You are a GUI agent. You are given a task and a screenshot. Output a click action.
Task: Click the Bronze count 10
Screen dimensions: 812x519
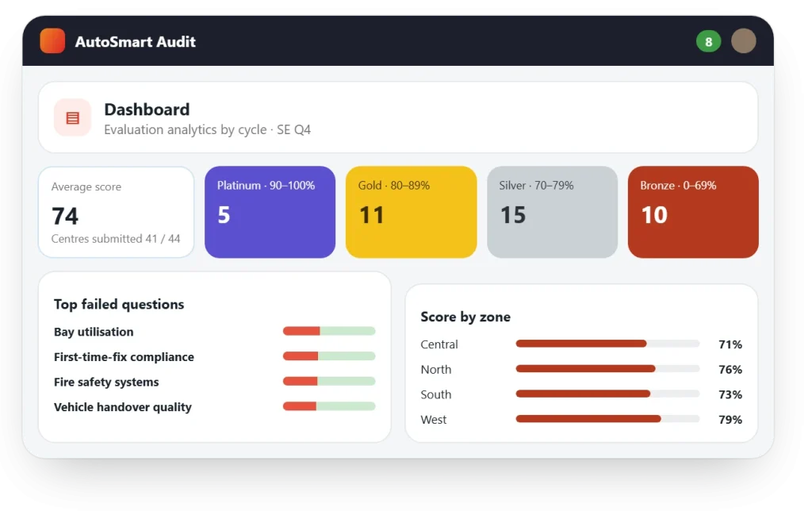(654, 215)
